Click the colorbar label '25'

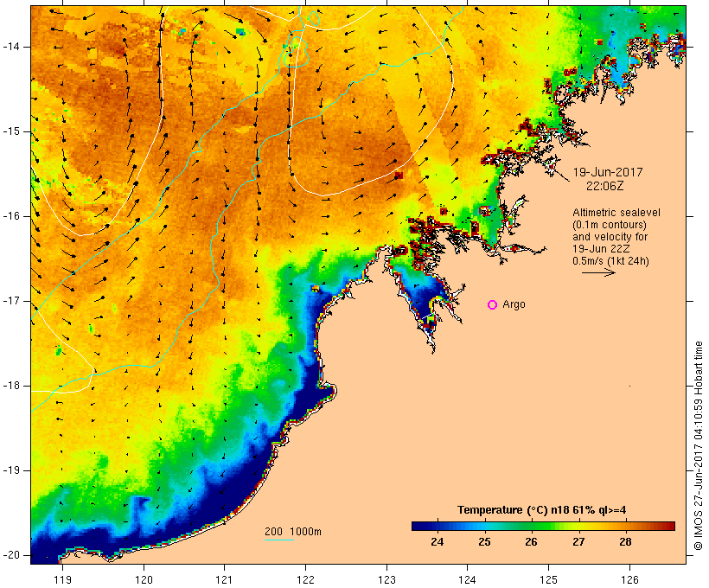coord(484,542)
